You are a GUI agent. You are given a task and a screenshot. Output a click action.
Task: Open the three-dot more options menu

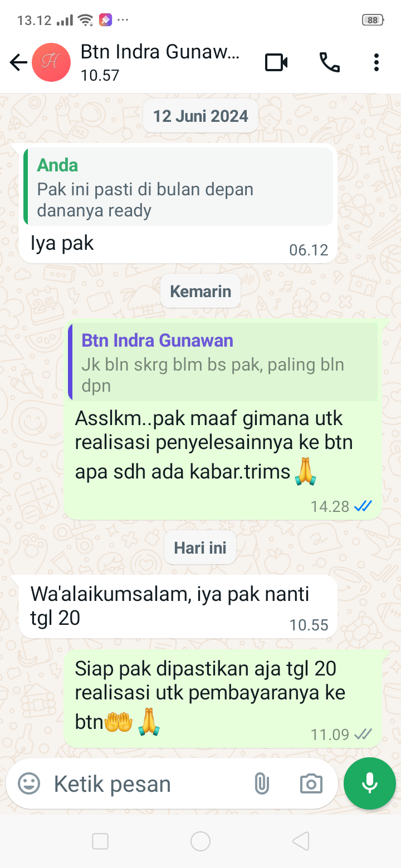click(x=376, y=62)
